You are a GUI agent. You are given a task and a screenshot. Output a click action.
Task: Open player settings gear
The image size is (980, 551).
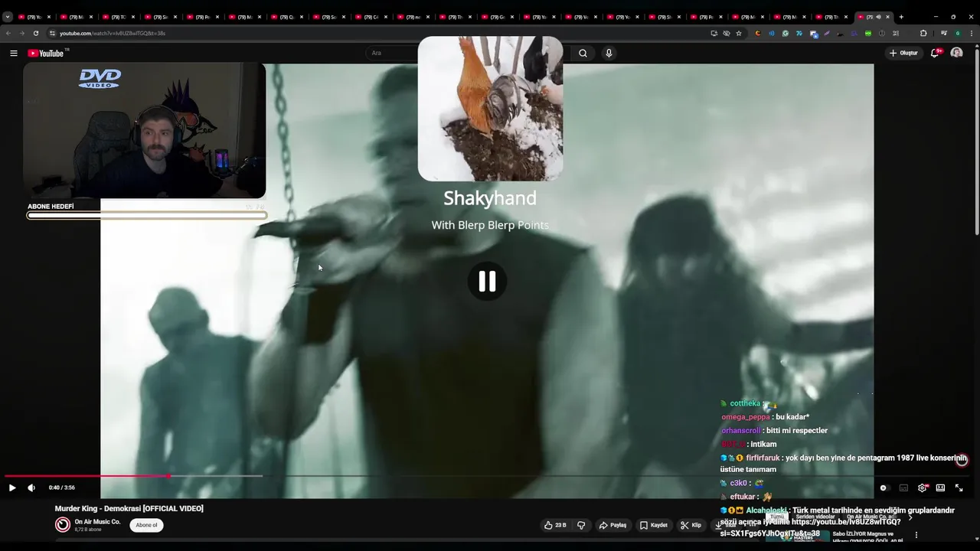(922, 487)
